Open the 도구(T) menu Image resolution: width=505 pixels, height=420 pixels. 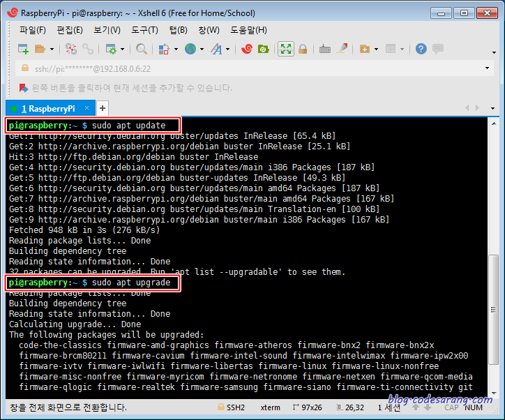pyautogui.click(x=144, y=30)
